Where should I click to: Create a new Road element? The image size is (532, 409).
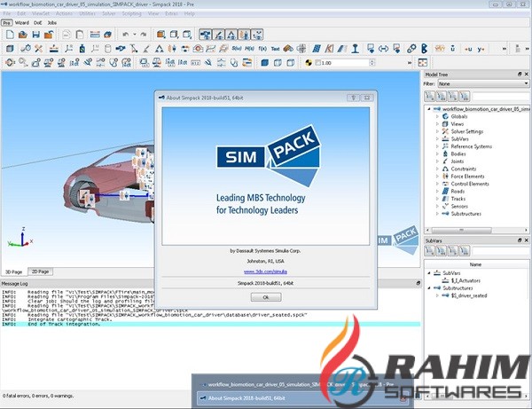point(317,49)
